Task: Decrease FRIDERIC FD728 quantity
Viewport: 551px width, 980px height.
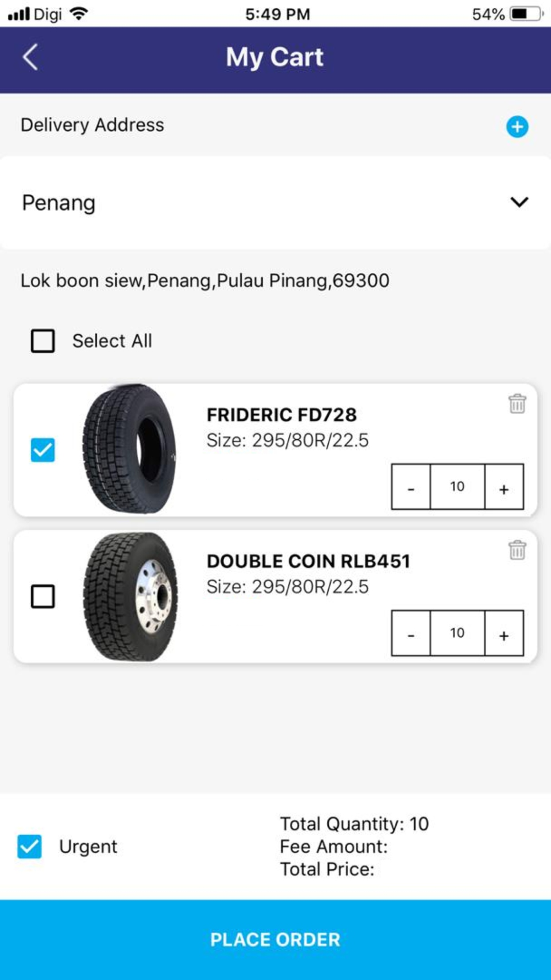Action: [x=410, y=487]
